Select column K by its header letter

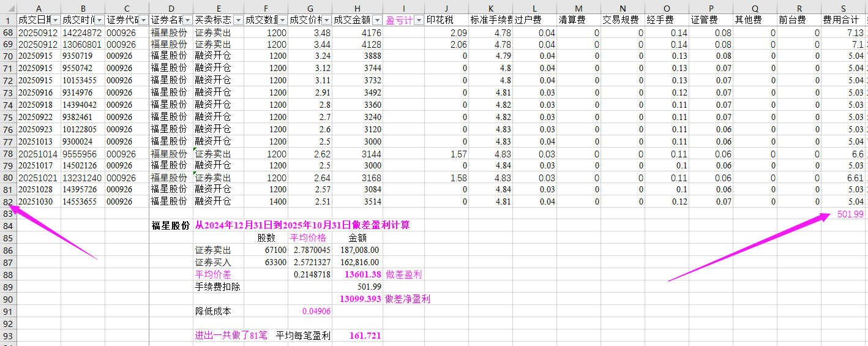click(491, 8)
